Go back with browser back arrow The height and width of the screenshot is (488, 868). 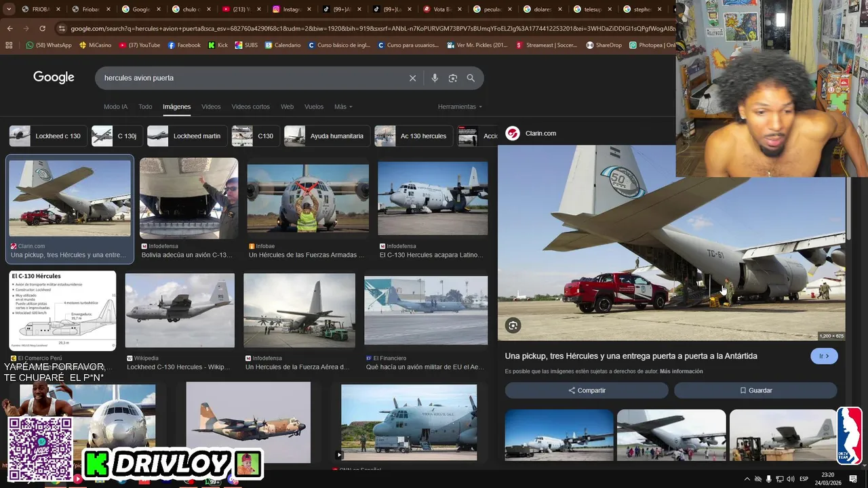[x=9, y=28]
